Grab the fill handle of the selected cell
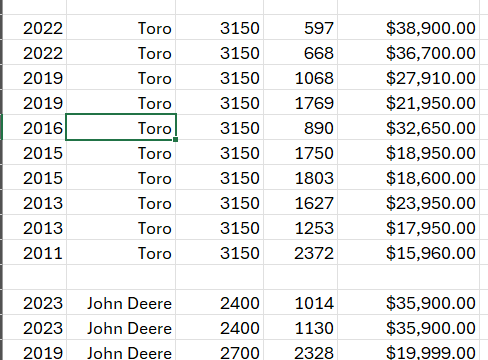Screen dimensions: 488x360 click(176, 140)
